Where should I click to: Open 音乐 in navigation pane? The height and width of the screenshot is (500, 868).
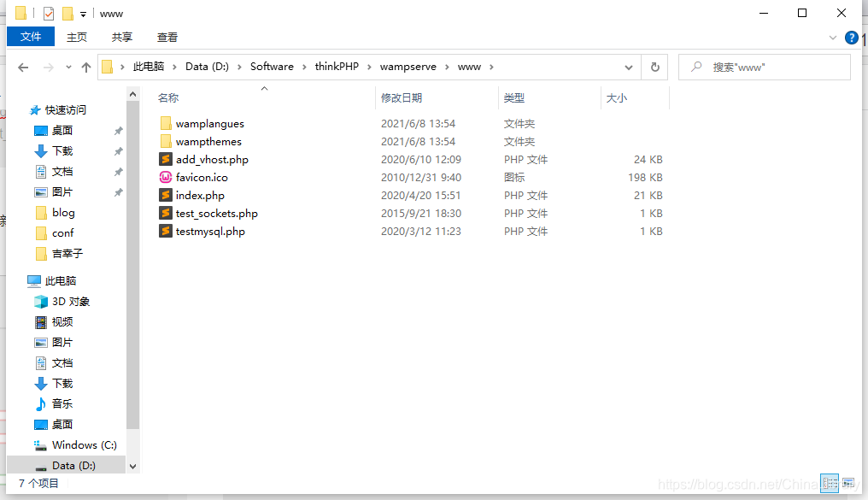[62, 403]
